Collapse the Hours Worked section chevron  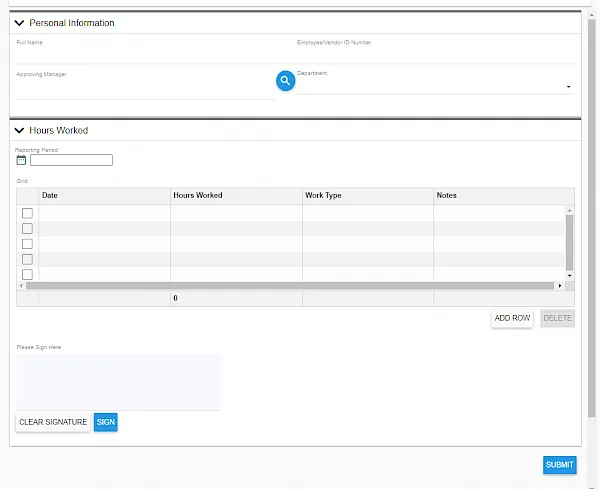click(19, 130)
